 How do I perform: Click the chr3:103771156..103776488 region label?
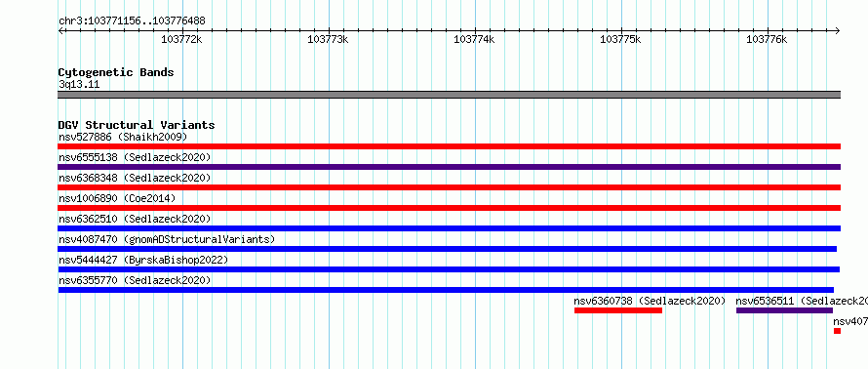coord(132,21)
